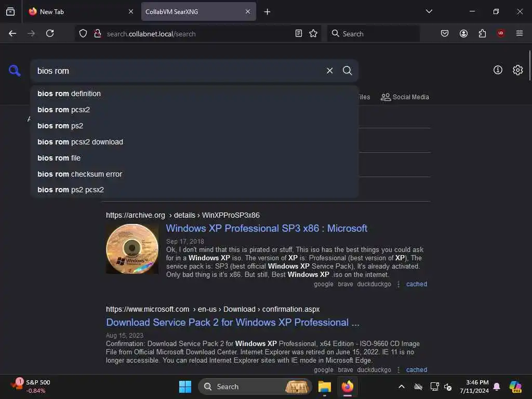The height and width of the screenshot is (399, 532).
Task: Click the Windows taskbar Search box
Action: (x=255, y=387)
